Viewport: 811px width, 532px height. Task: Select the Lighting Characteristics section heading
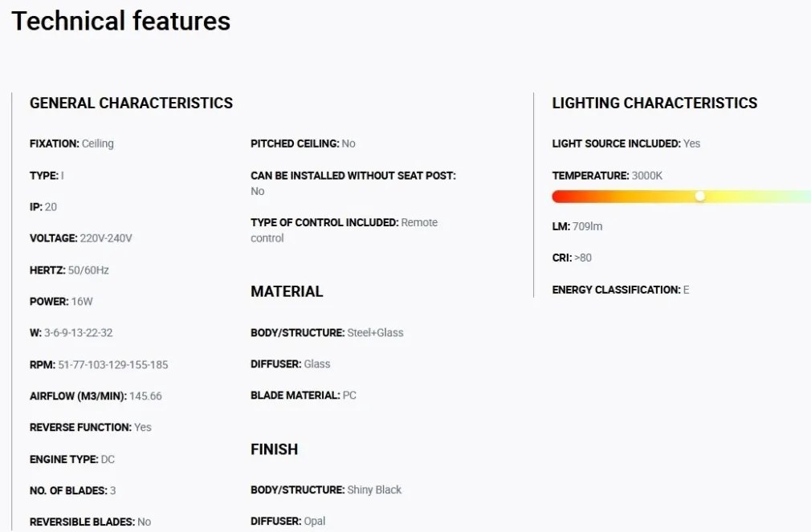tap(654, 104)
